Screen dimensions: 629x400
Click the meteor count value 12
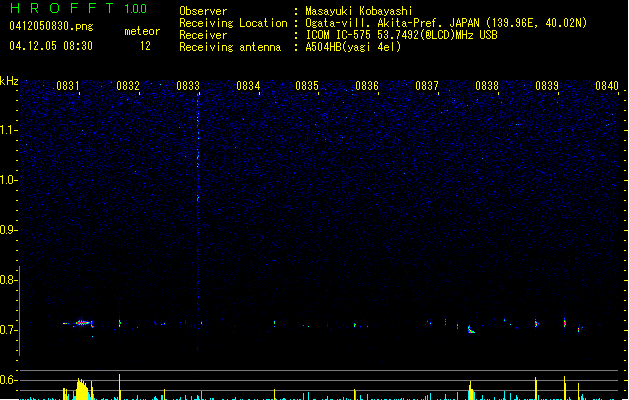click(x=145, y=46)
